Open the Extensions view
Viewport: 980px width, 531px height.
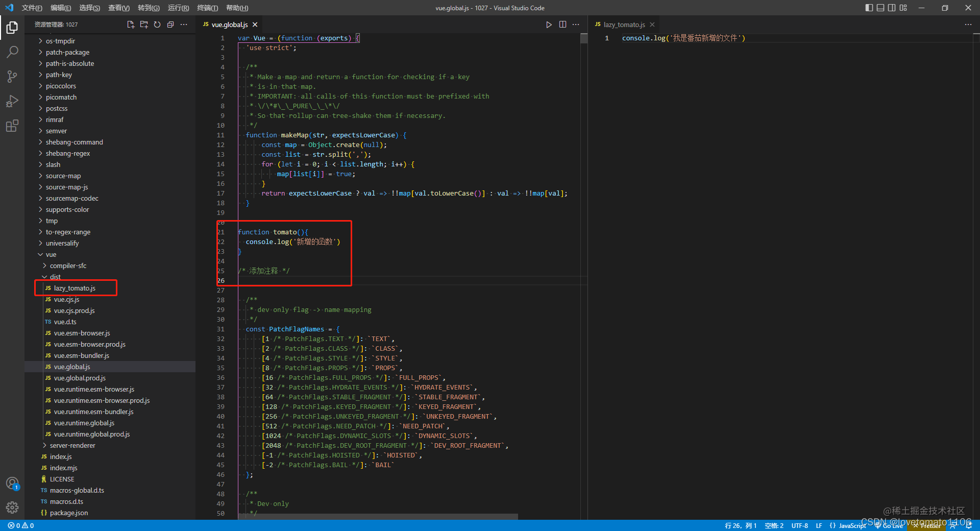tap(12, 126)
